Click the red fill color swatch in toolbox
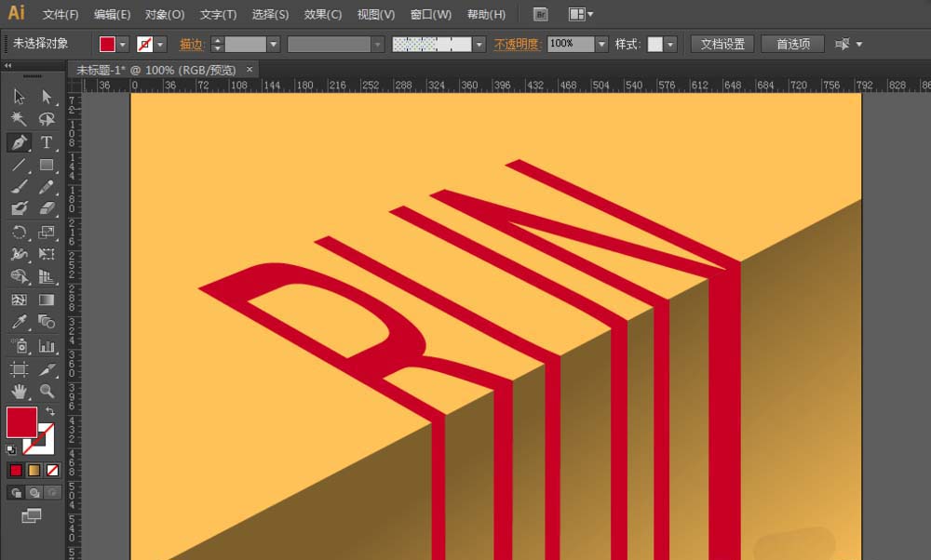931x560 pixels. [x=21, y=421]
